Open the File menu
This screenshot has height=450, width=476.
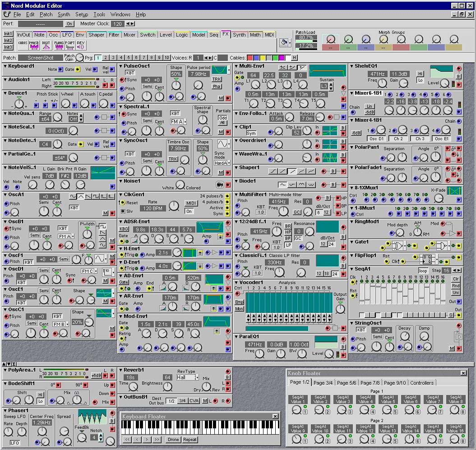(x=17, y=14)
